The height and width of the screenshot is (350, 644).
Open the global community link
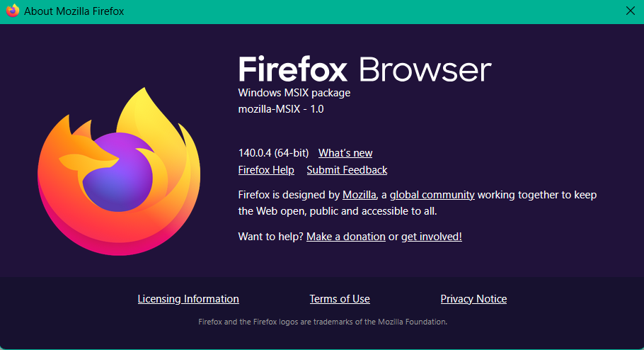[x=432, y=194]
